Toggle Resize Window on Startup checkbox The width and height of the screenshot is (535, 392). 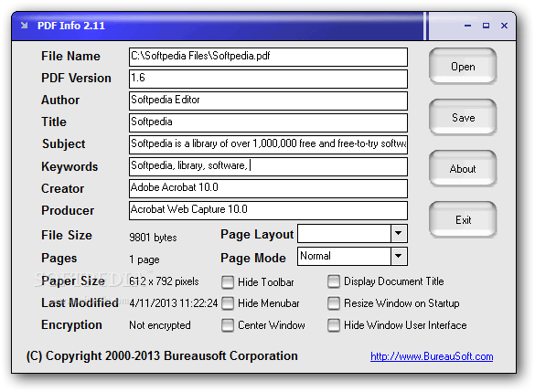[334, 303]
